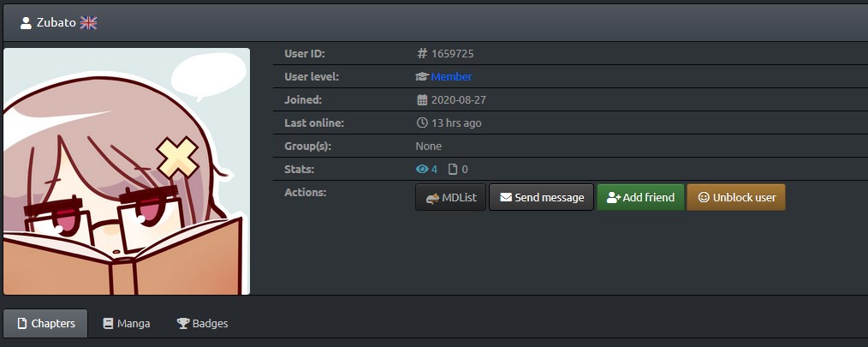Click the user ID number 1659725

point(452,54)
